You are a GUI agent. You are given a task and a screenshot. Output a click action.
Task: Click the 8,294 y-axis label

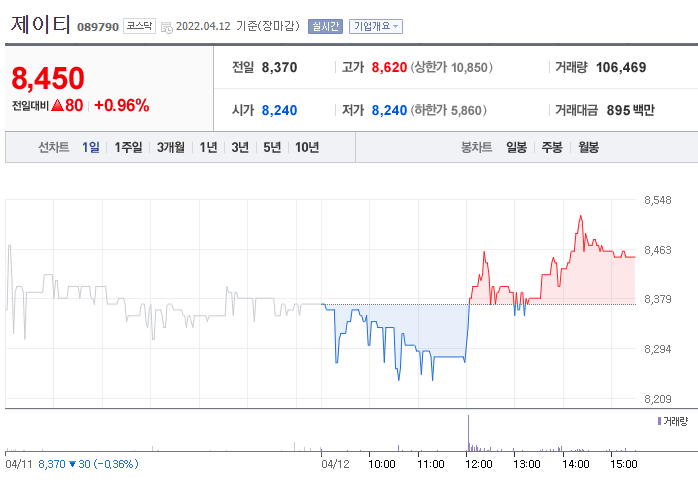[657, 349]
